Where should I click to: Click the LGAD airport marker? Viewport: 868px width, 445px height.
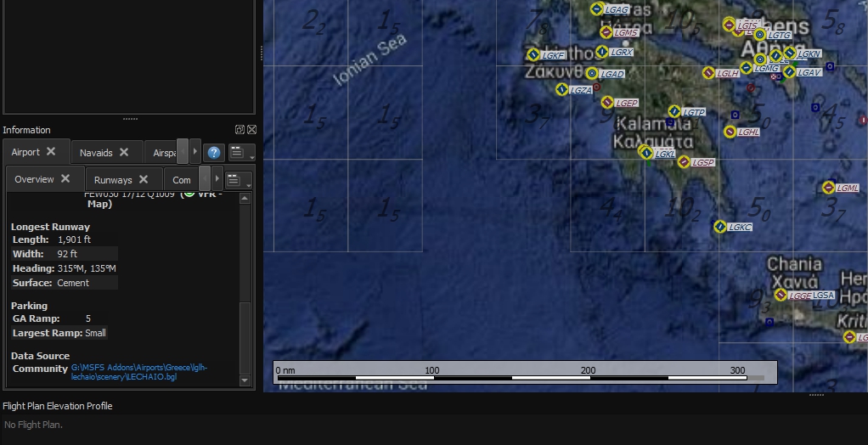coord(592,73)
